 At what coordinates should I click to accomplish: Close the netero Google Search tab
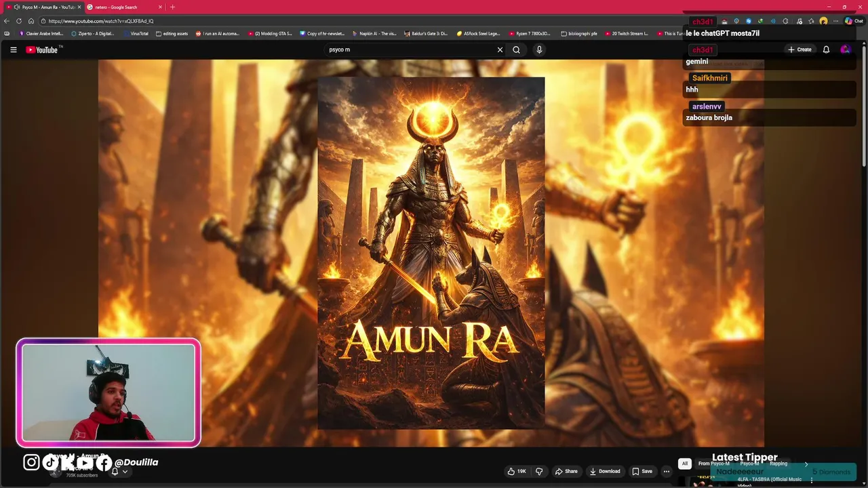[160, 7]
